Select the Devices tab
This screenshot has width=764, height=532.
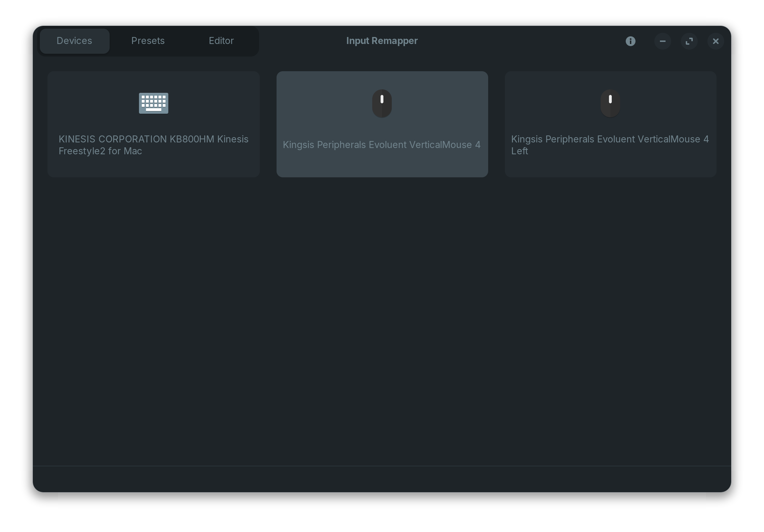click(74, 41)
